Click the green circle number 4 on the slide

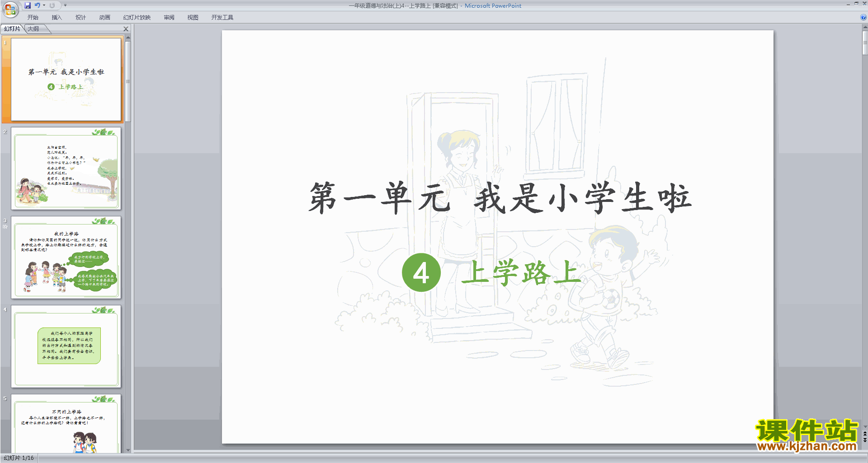(421, 272)
